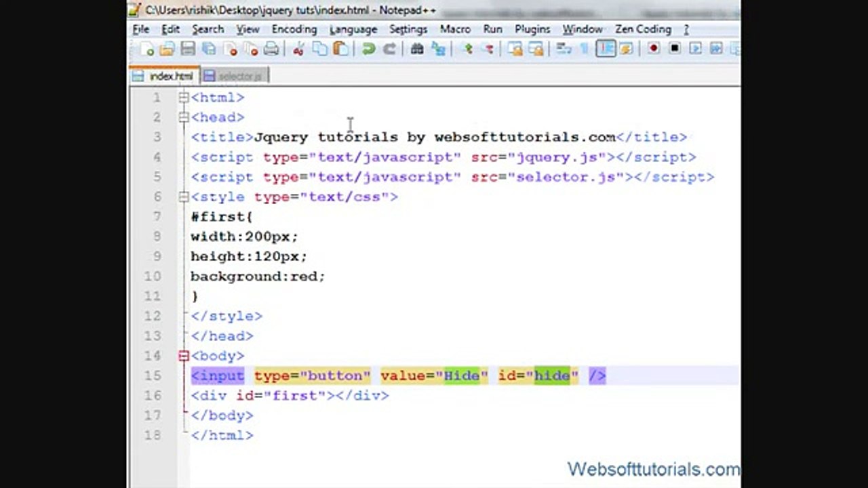Open the Search menu
The image size is (868, 488).
(x=208, y=29)
